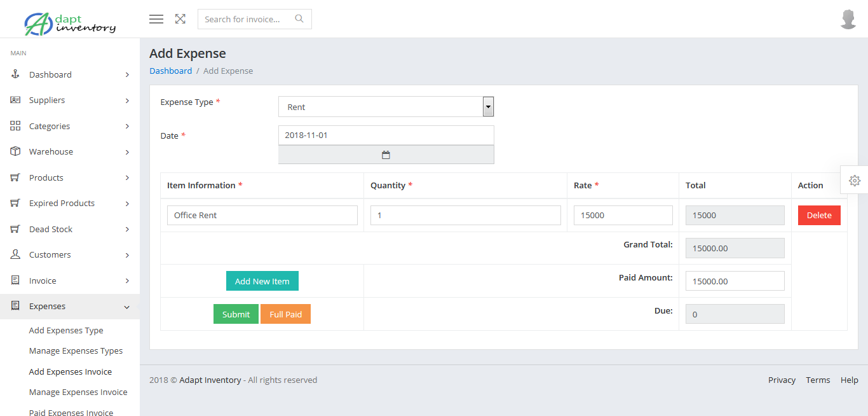Open the Dashboard anchor icon
Screen dimensions: 868x416
coord(15,74)
